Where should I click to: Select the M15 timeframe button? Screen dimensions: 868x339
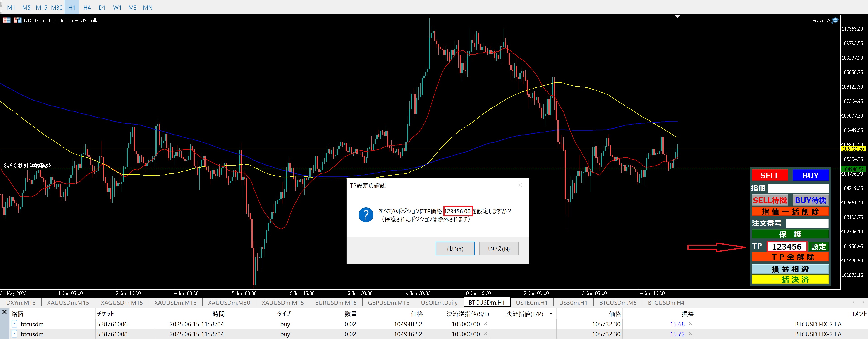click(41, 7)
